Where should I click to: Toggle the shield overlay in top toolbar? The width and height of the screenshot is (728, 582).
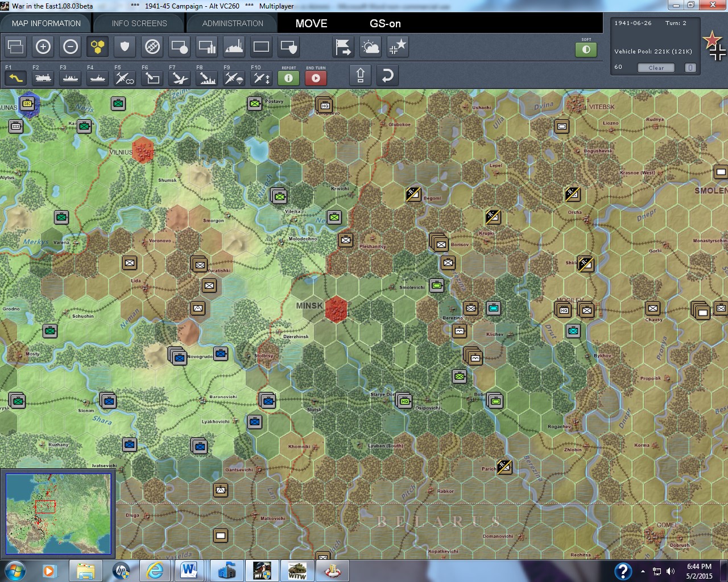[125, 47]
